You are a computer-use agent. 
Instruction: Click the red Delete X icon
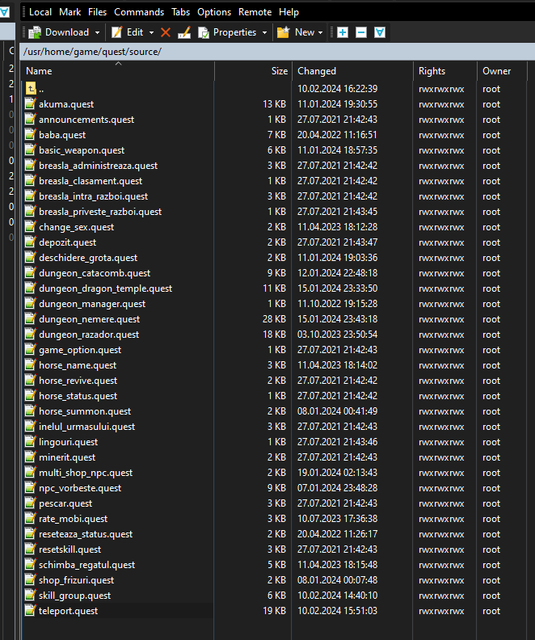click(x=165, y=33)
